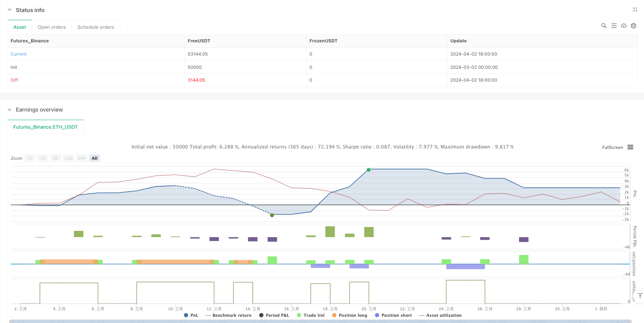Viewport: 644px width, 323px height.
Task: Open the chart hamburger menu beside FullScreen
Action: point(630,147)
